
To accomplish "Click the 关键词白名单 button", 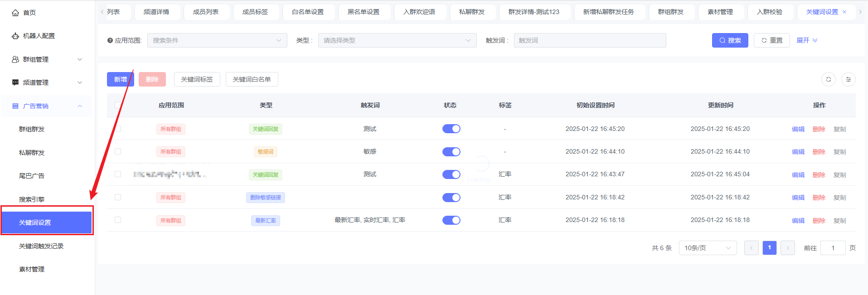I will pyautogui.click(x=252, y=79).
